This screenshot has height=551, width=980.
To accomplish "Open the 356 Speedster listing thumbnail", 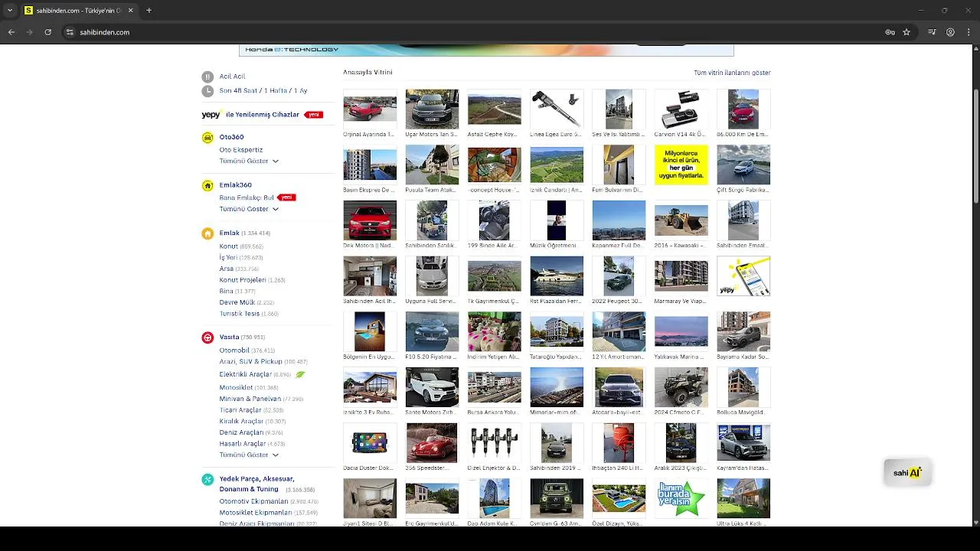I will click(x=432, y=443).
